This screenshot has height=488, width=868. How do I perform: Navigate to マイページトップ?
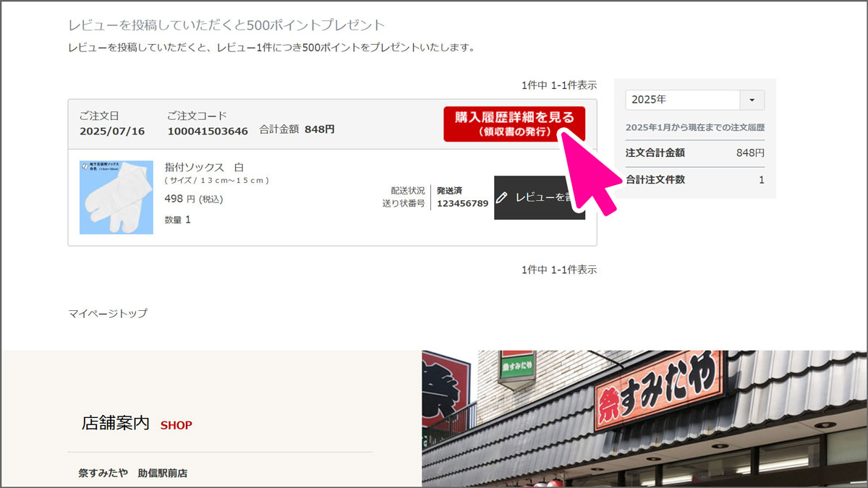point(106,314)
